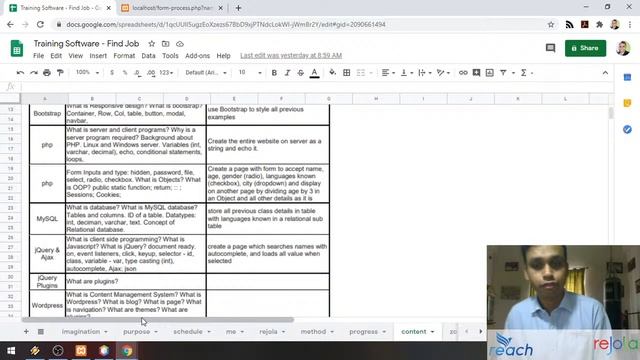Image resolution: width=640 pixels, height=360 pixels.
Task: Collapse the menus with the up chevron
Action: pos(605,73)
